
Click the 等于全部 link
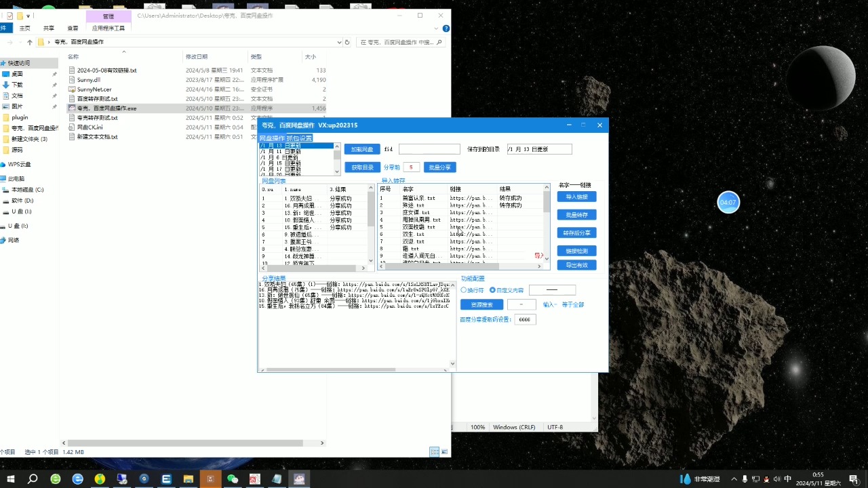click(x=572, y=305)
